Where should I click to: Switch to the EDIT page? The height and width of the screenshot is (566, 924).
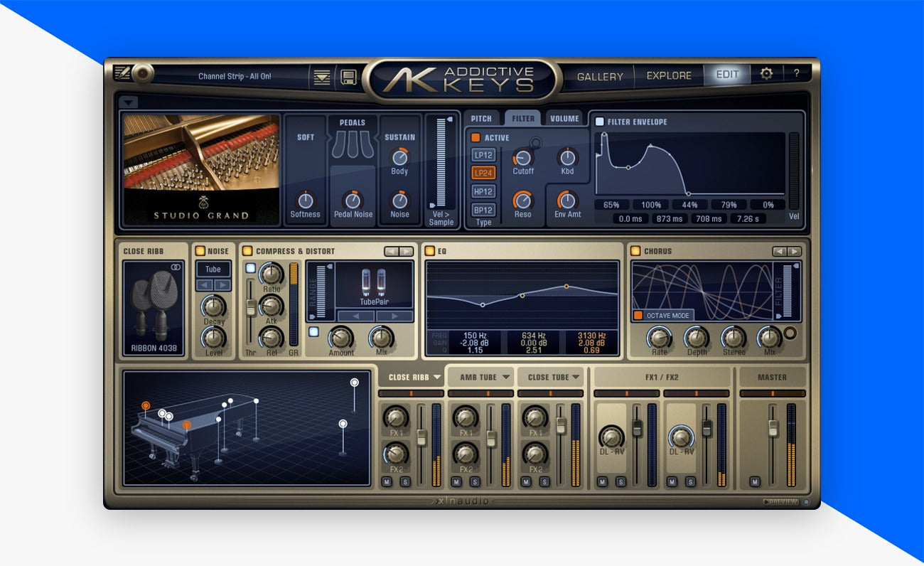point(727,74)
